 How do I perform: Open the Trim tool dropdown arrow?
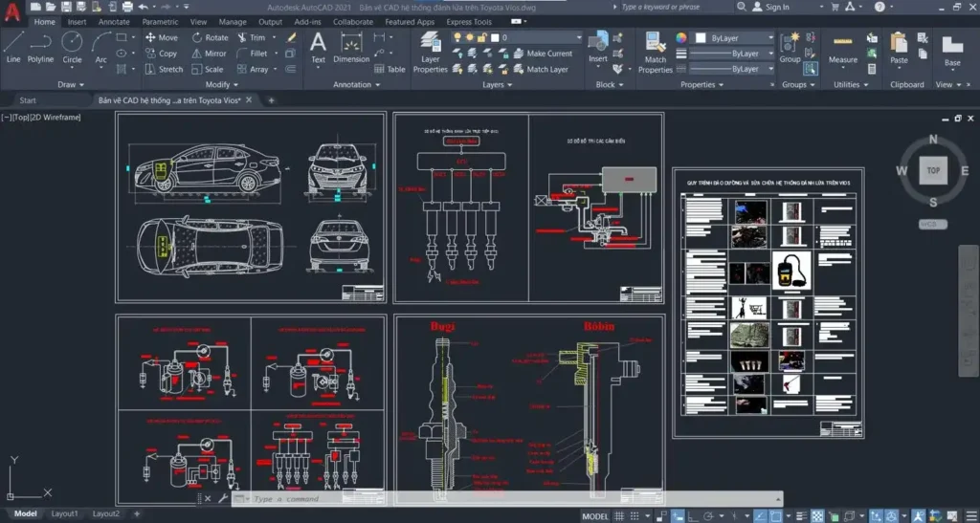click(273, 37)
